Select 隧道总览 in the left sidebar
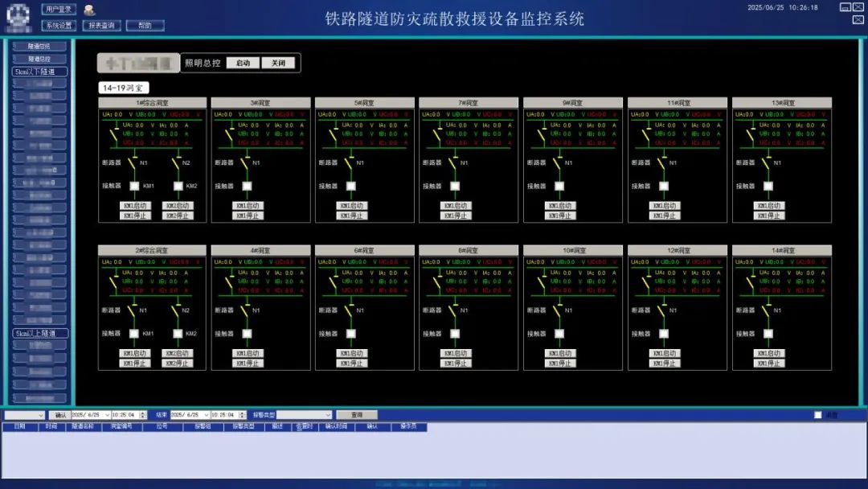The image size is (868, 489). coord(39,47)
